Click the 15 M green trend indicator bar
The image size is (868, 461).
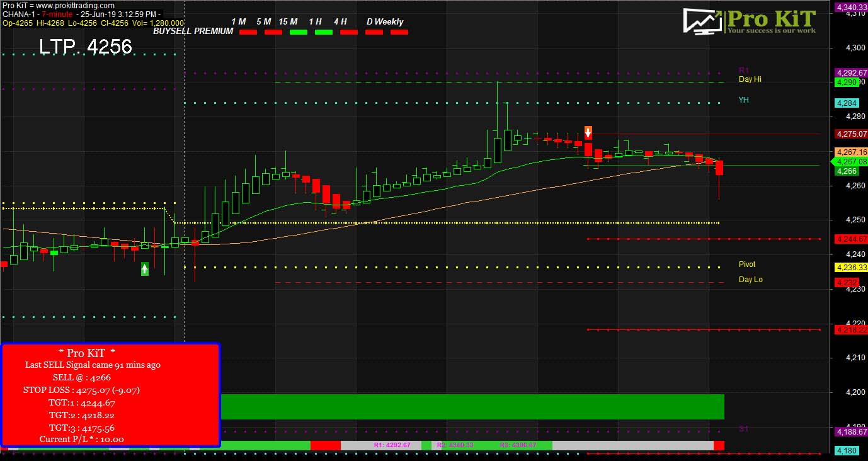[299, 31]
